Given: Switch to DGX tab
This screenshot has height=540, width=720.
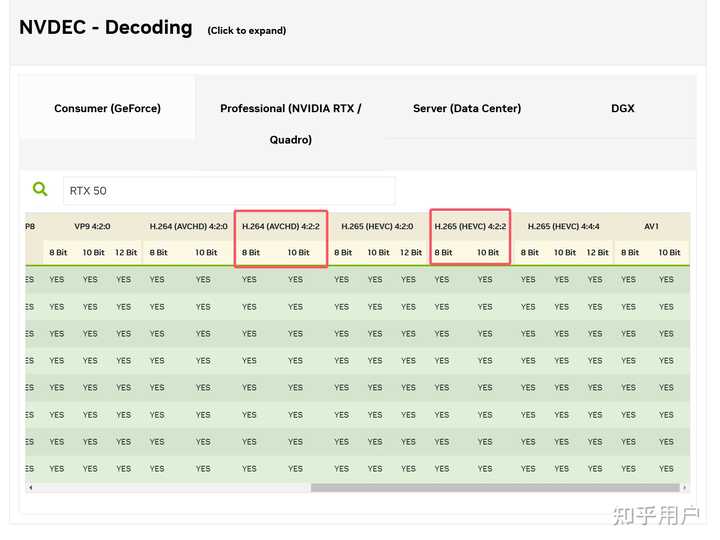Looking at the screenshot, I should [x=623, y=108].
